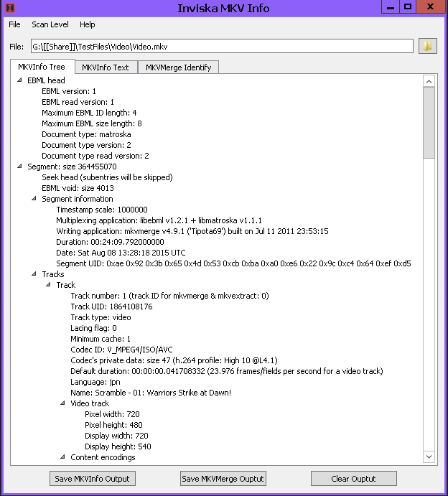This screenshot has height=496, width=448.
Task: Collapse the EBML head node
Action: [19, 80]
